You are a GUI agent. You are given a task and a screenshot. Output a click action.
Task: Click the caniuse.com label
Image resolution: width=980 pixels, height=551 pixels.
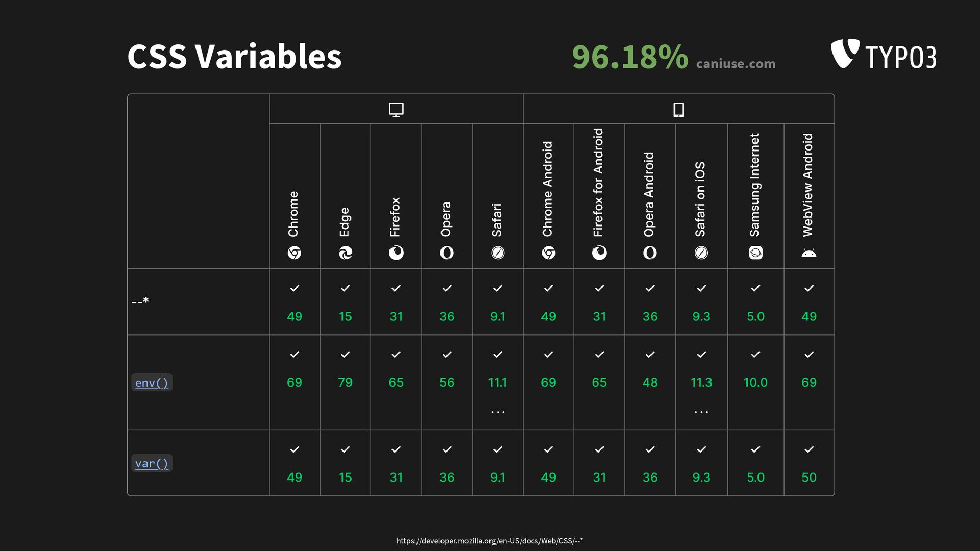tap(736, 64)
